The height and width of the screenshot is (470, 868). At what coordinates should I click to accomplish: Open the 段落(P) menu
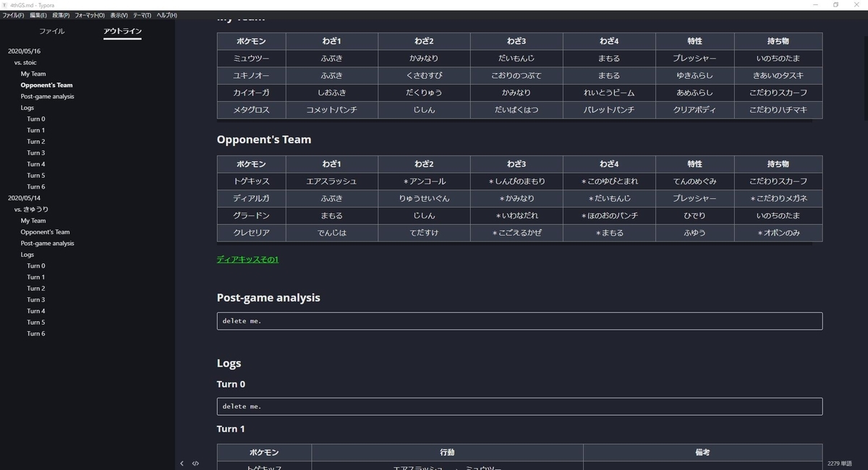click(x=61, y=15)
